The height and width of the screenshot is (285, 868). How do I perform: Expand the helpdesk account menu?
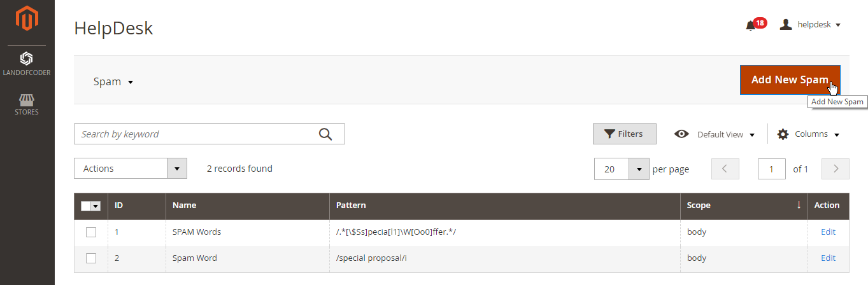(x=811, y=25)
